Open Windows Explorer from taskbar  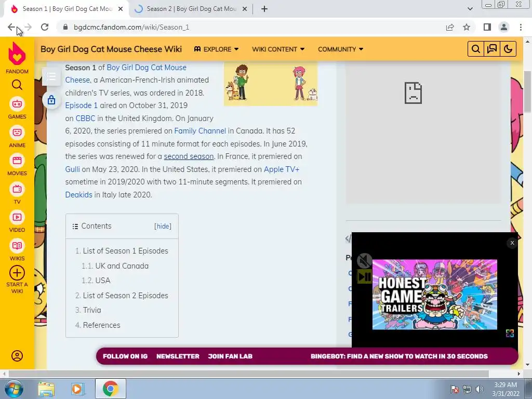click(x=46, y=389)
